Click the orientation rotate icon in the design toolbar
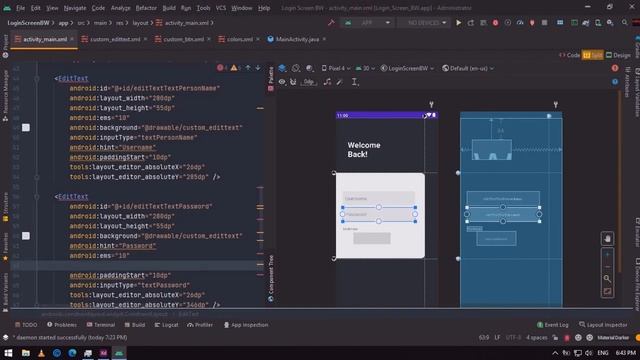 tap(296, 68)
